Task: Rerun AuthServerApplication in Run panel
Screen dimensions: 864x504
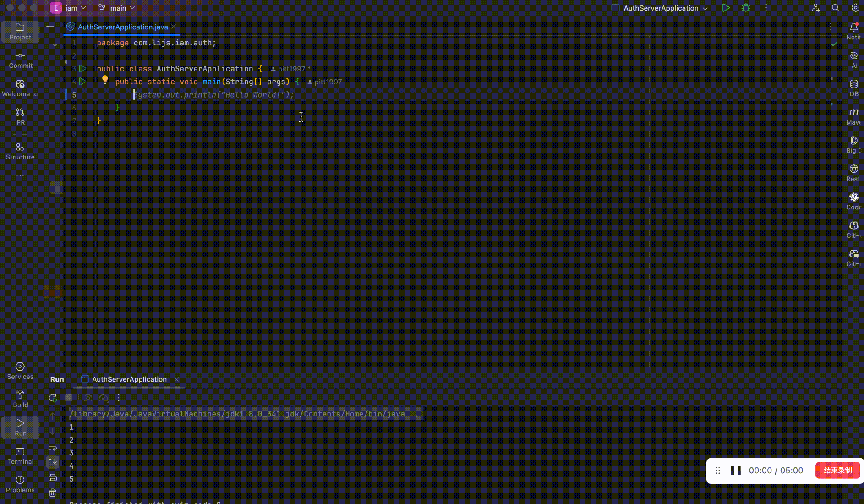Action: click(53, 398)
